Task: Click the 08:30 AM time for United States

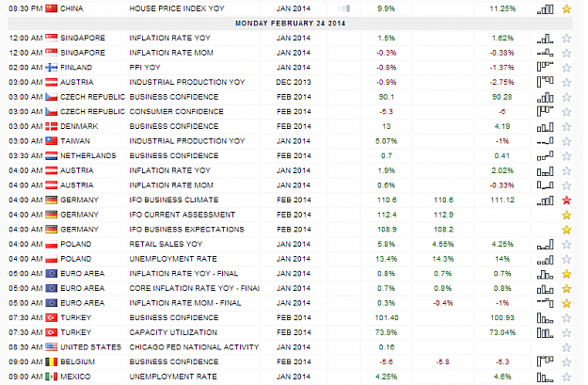Action: point(25,347)
